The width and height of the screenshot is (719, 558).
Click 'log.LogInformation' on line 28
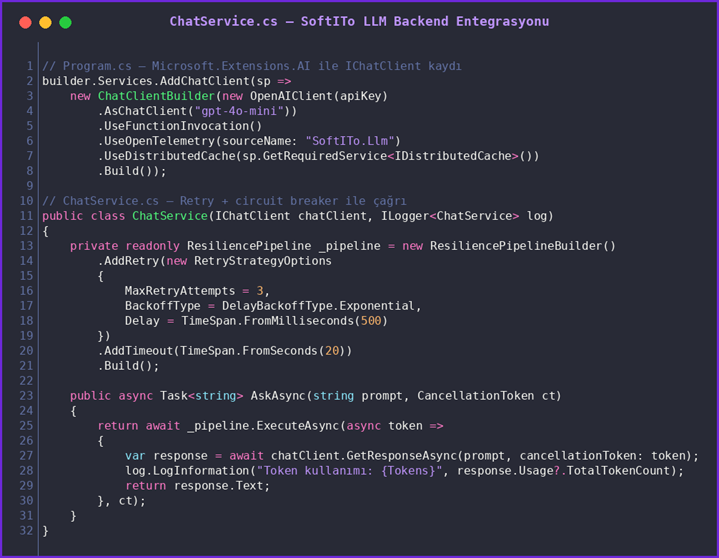(187, 471)
